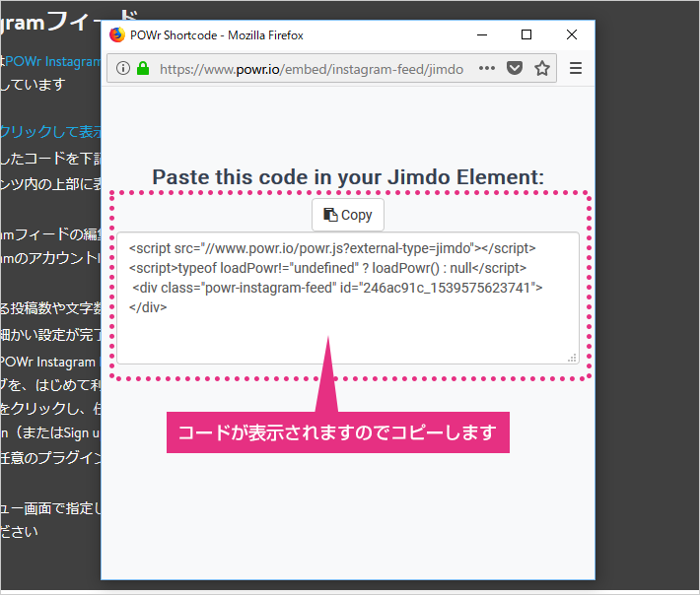Bookmark this page with the star icon
This screenshot has height=595, width=700.
[x=542, y=68]
